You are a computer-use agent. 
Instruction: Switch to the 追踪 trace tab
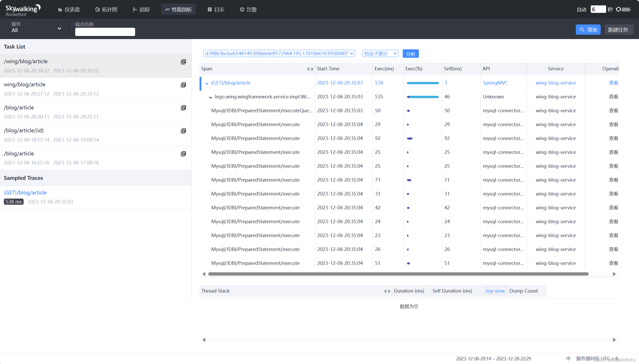point(141,10)
